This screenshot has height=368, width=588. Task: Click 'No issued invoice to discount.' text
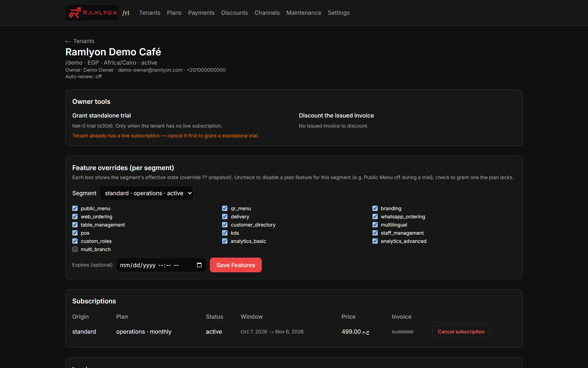[333, 126]
